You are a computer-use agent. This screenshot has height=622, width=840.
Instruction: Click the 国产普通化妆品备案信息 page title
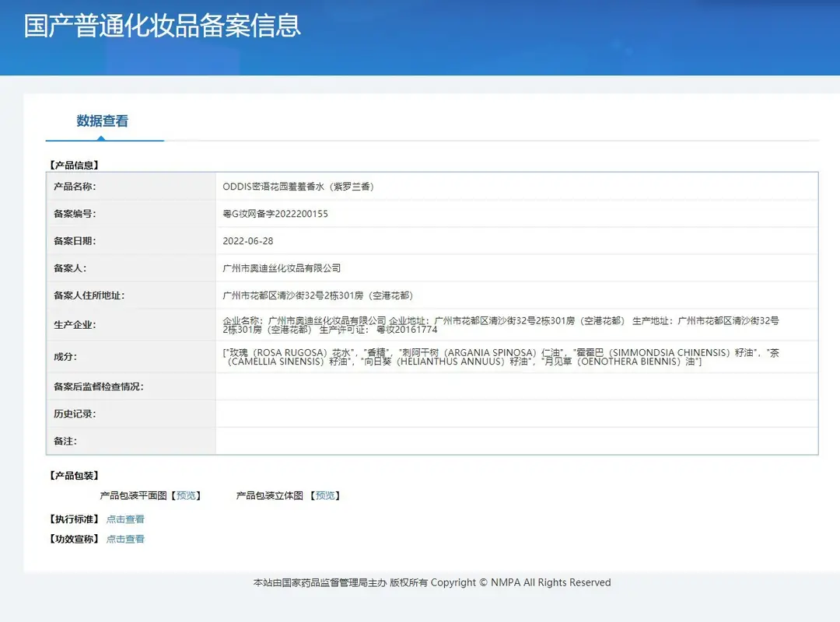(163, 26)
